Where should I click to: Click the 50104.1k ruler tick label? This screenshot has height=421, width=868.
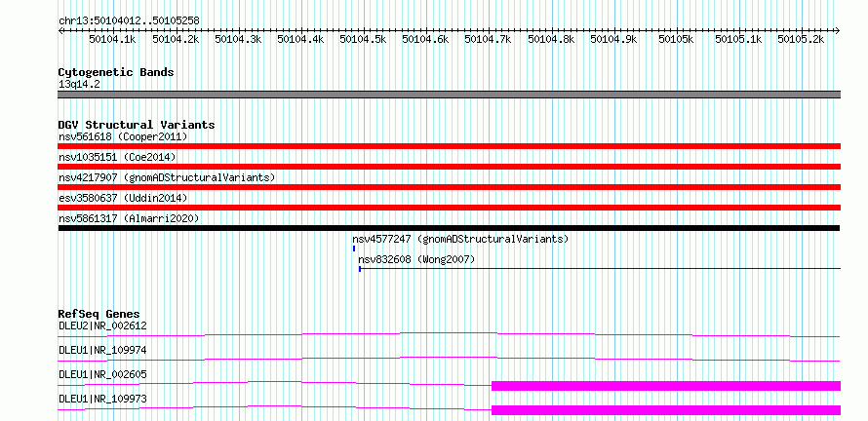pos(112,39)
